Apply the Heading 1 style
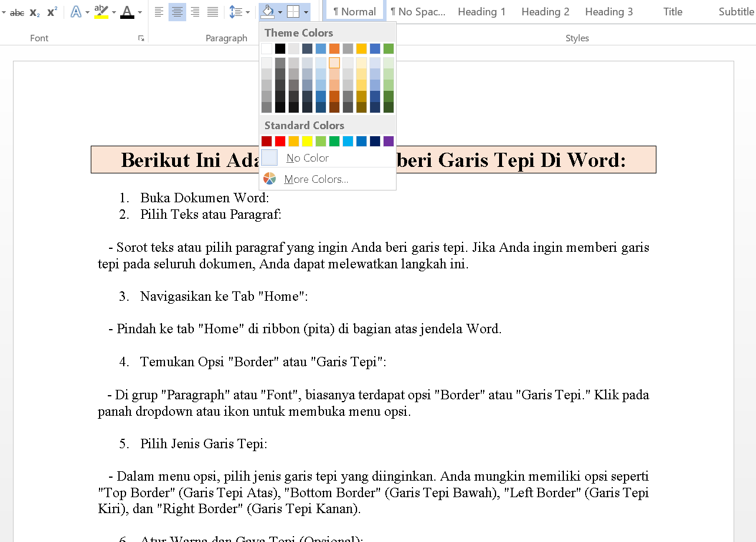 481,12
